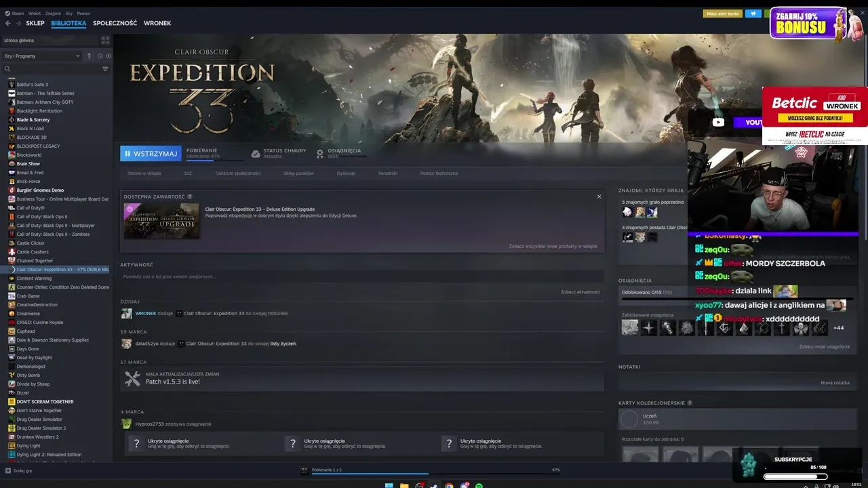
Task: Click Zobacz wszystkie nowe produkty w sklepie
Action: click(x=553, y=247)
